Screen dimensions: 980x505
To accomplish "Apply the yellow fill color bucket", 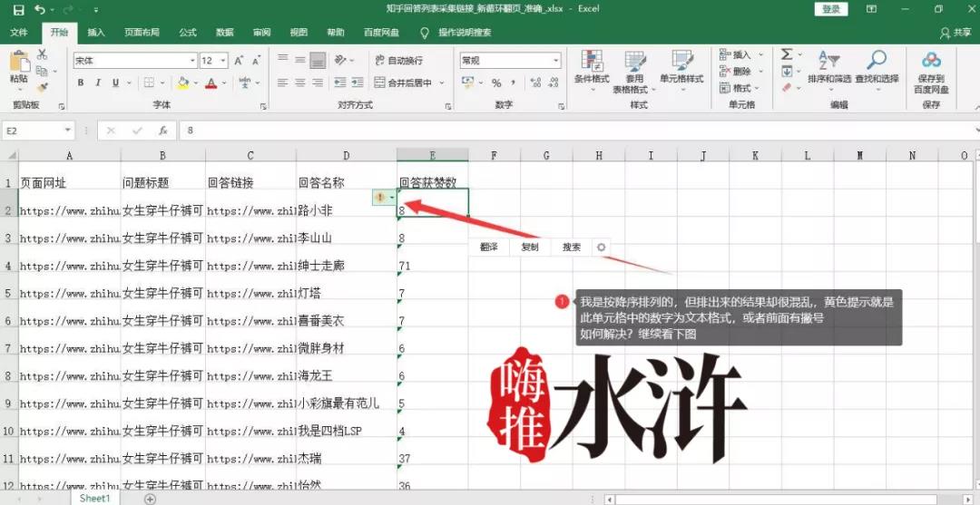I will click(182, 83).
